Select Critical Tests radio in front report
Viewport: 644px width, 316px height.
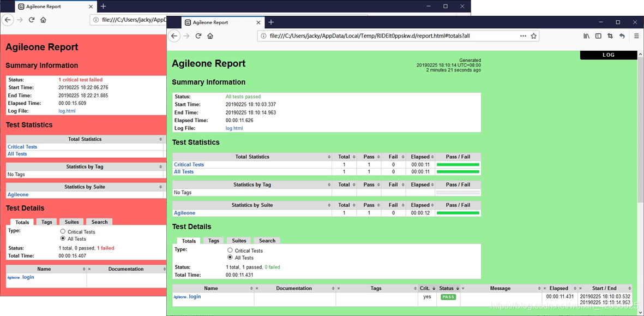tap(230, 251)
